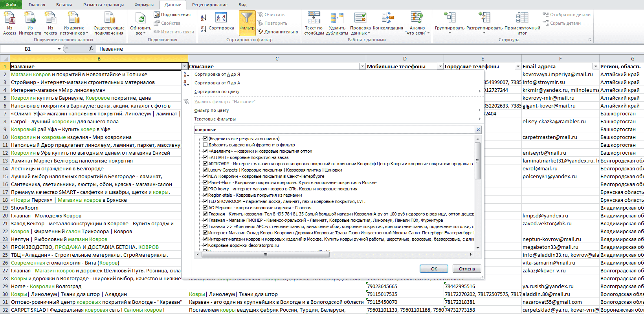The height and width of the screenshot is (314, 644).
Task: Uncheck the Region-stale Ковровые покрытия item
Action: click(205, 195)
